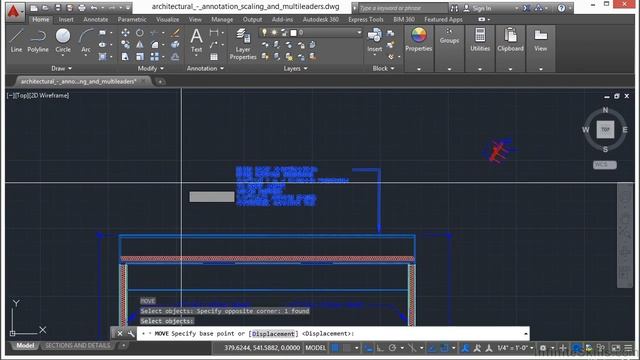Open the Circle tool dropdown arrow
The width and height of the screenshot is (640, 360).
pyautogui.click(x=63, y=56)
